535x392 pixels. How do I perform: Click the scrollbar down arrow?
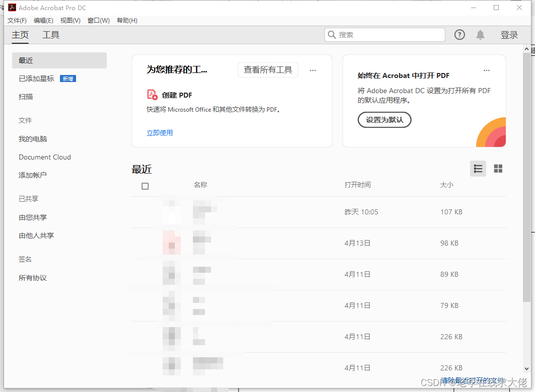[526, 369]
